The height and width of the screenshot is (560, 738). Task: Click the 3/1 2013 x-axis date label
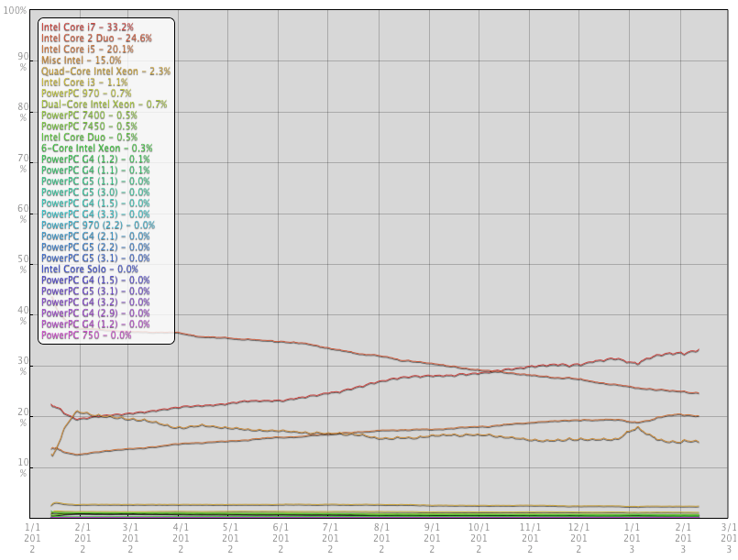(729, 538)
